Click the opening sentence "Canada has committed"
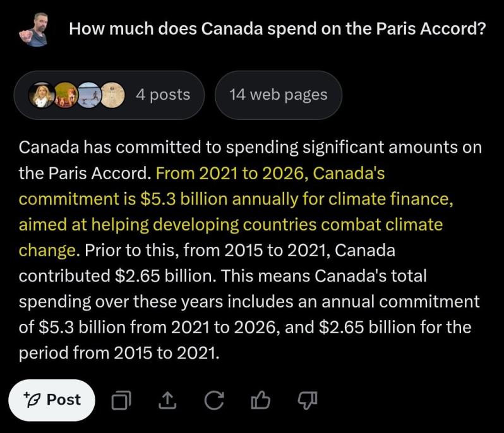The width and height of the screenshot is (504, 433). coord(249,148)
